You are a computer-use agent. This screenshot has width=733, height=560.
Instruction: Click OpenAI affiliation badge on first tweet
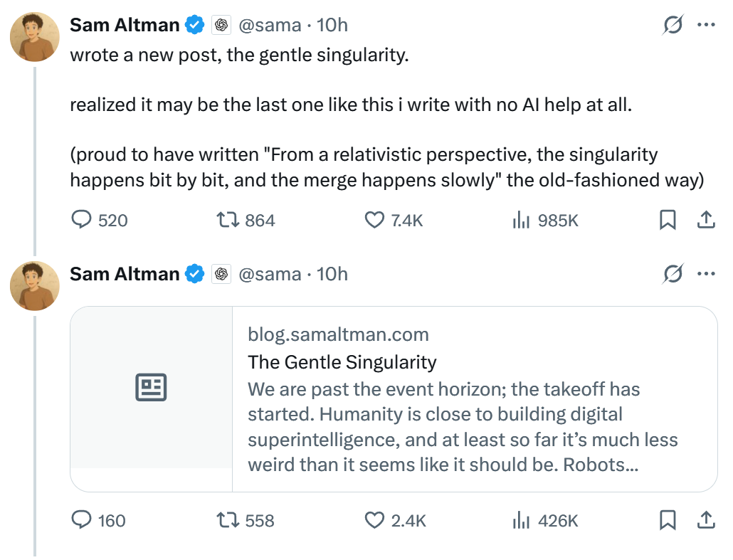pyautogui.click(x=221, y=26)
